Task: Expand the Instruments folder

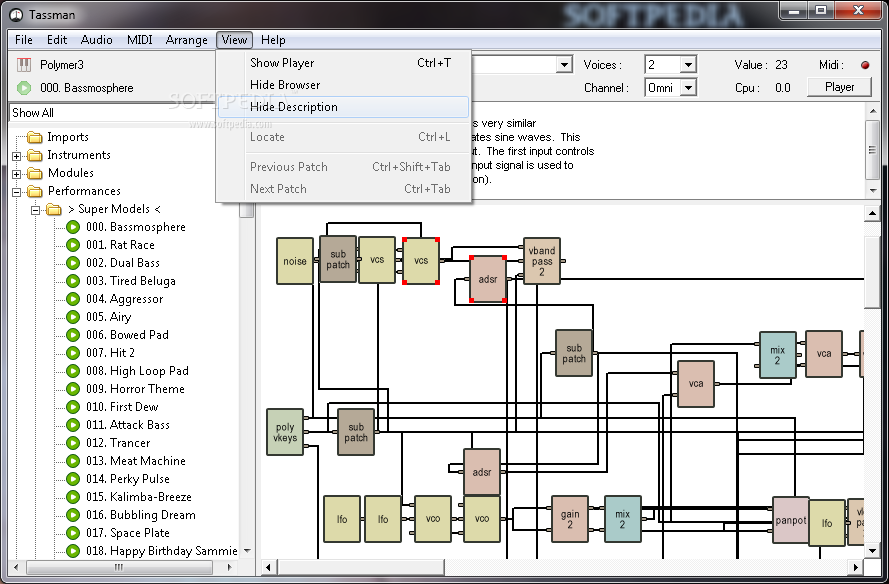Action: [x=16, y=156]
